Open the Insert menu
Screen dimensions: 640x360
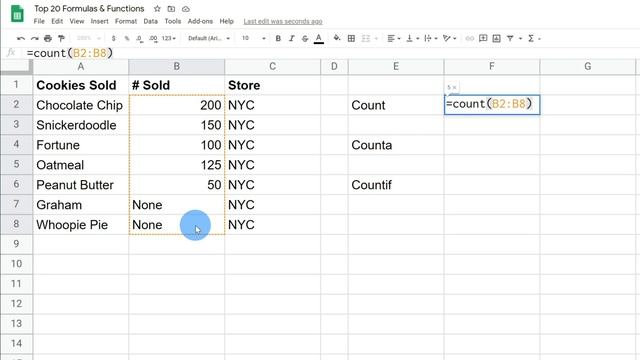tap(100, 21)
